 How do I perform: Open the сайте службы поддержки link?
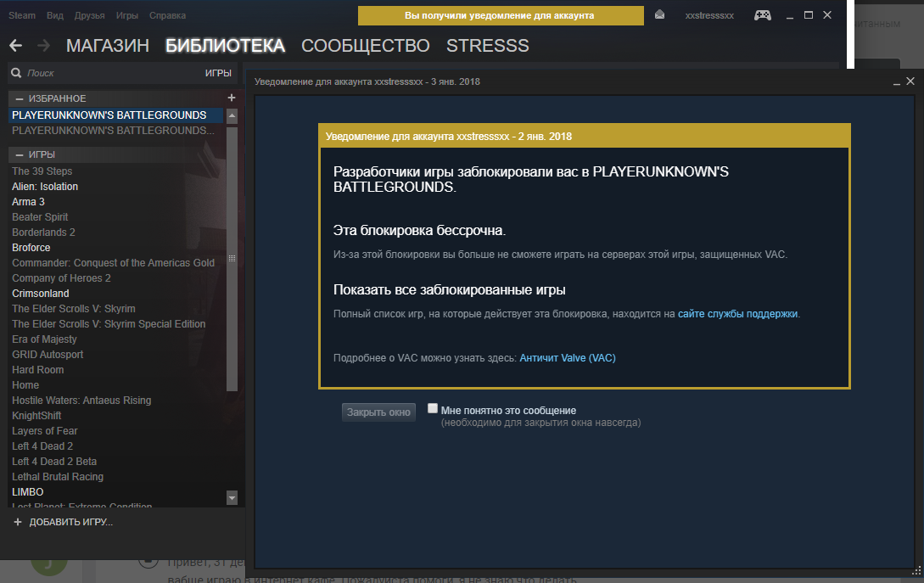click(x=738, y=314)
